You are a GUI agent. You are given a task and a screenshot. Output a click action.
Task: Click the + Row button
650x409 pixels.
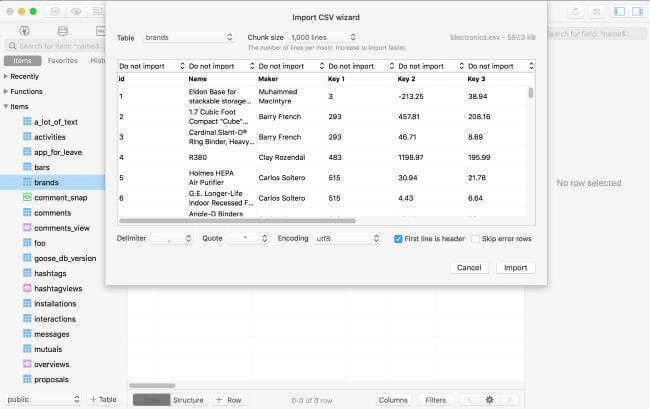click(228, 400)
